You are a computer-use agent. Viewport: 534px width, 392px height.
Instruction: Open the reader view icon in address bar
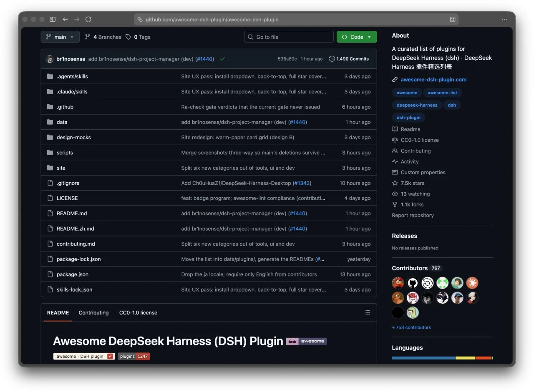click(453, 19)
